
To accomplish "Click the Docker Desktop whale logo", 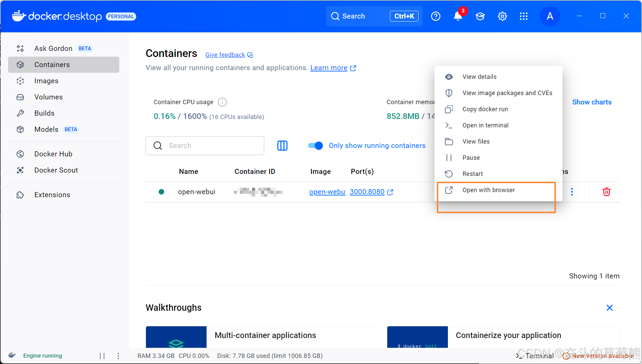I will point(19,16).
